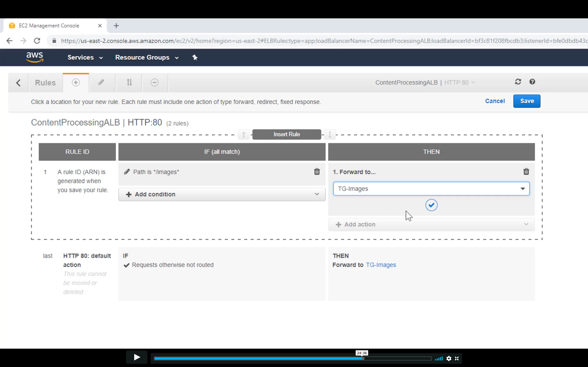Screen dimensions: 588x367
Task: Confirm forward action with blue checkmark
Action: pos(431,205)
